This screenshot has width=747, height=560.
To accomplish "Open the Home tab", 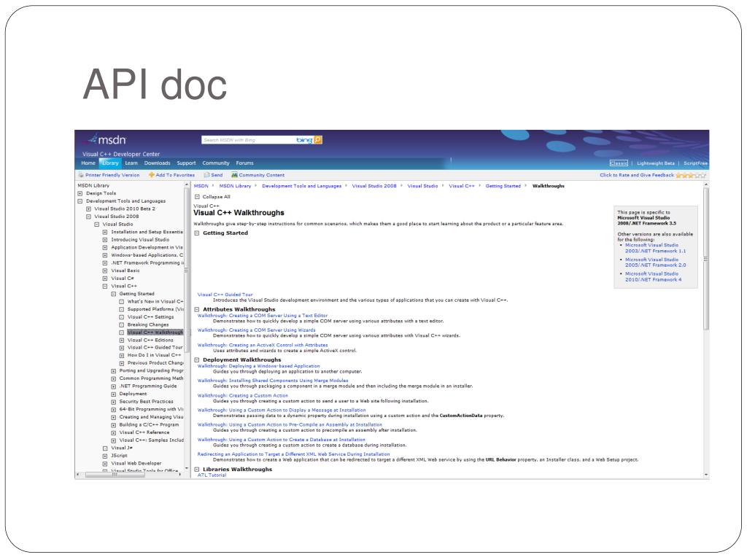I will [x=88, y=163].
